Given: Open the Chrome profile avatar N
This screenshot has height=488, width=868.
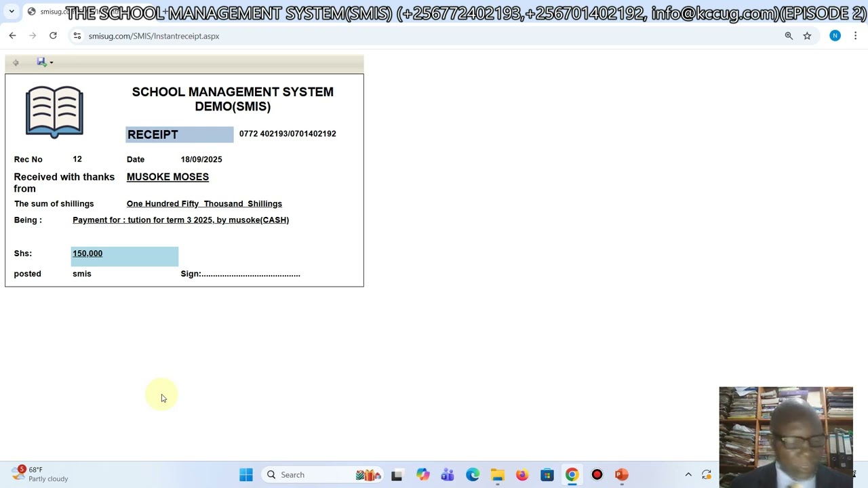Looking at the screenshot, I should click(x=835, y=36).
